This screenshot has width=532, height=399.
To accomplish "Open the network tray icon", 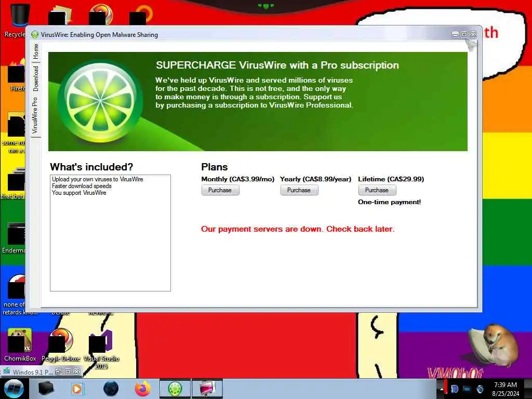I will coord(467,389).
